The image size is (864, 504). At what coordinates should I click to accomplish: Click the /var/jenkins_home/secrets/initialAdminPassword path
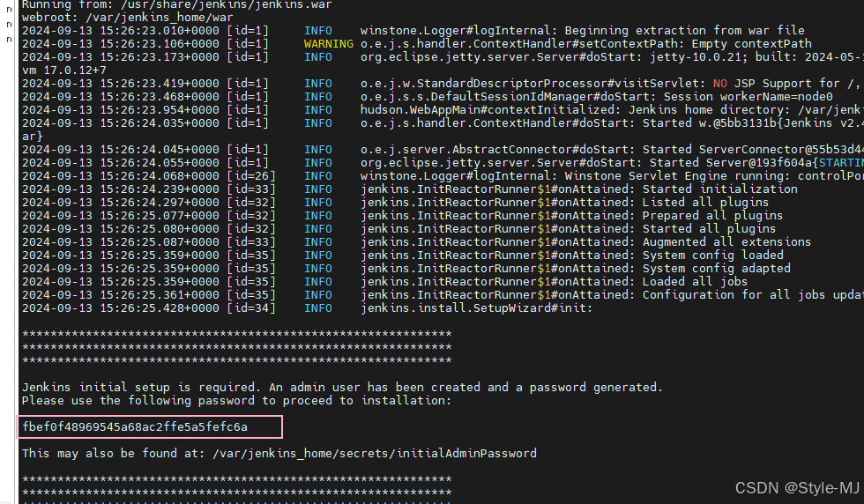[x=374, y=453]
